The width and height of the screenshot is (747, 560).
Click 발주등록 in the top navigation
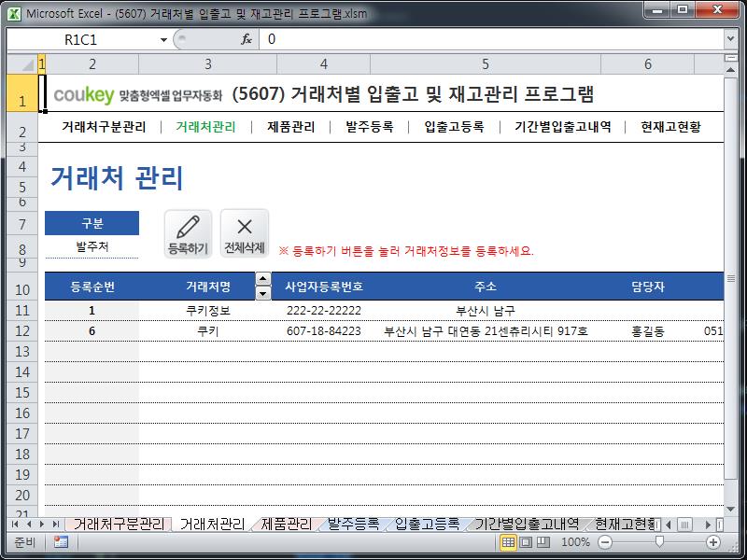pos(369,127)
